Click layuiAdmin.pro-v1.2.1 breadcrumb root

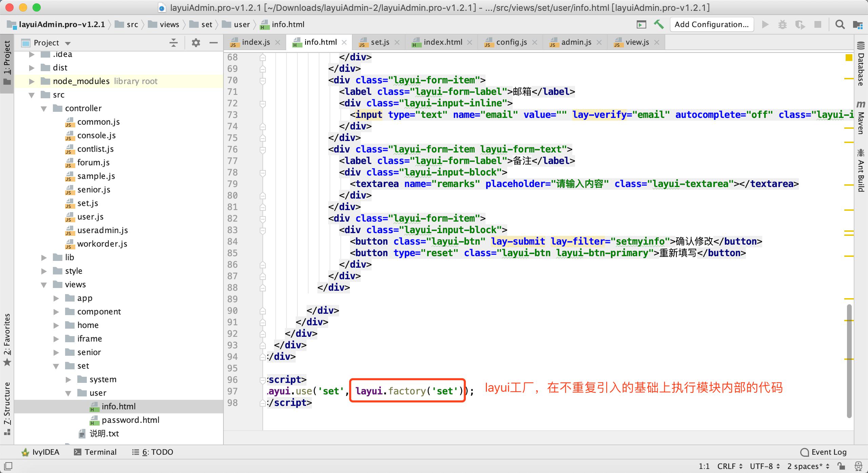(x=56, y=24)
